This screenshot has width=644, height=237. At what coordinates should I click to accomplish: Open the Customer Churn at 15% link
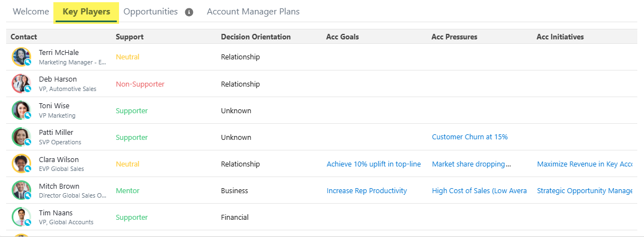[x=469, y=137]
